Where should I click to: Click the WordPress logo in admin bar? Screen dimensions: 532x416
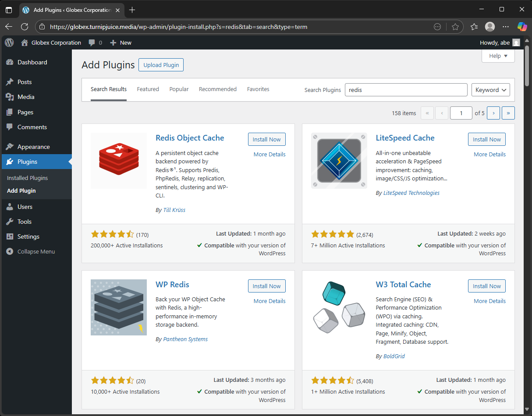[10, 42]
